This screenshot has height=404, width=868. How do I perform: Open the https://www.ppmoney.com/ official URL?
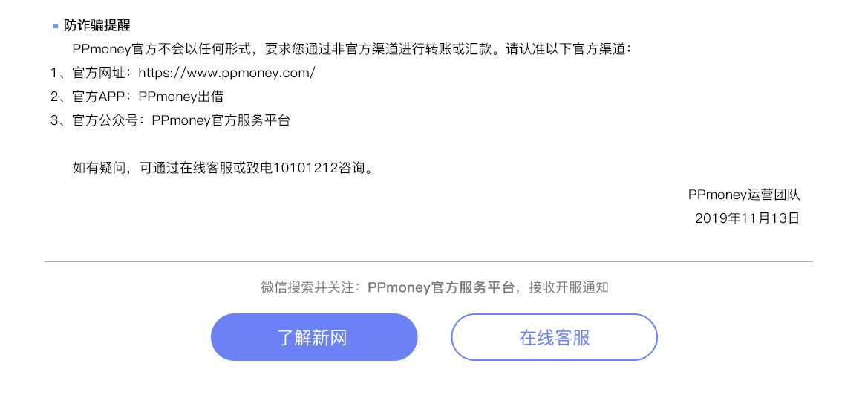point(227,73)
